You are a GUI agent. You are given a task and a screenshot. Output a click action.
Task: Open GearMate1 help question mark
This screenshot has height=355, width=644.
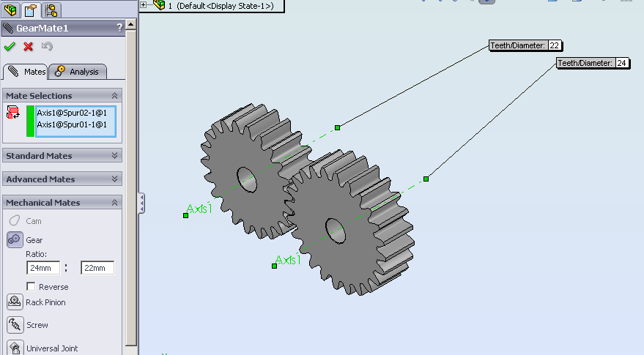coord(119,29)
